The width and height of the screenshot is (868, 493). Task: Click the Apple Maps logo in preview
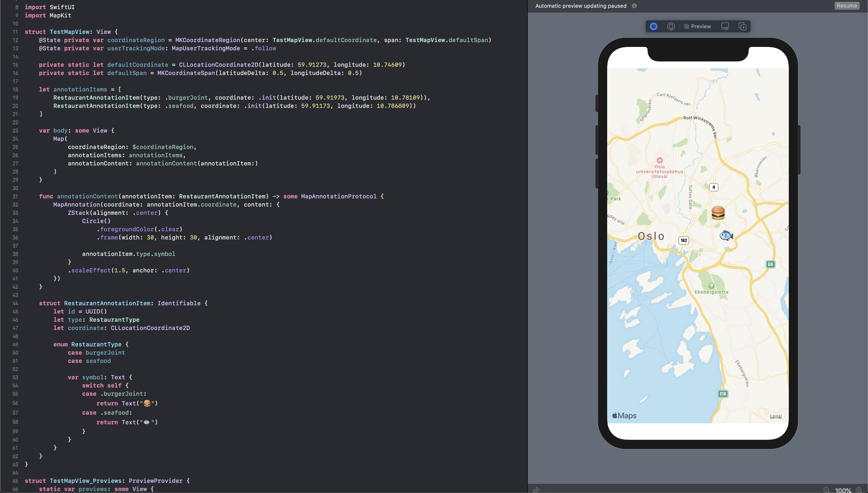[x=624, y=415]
